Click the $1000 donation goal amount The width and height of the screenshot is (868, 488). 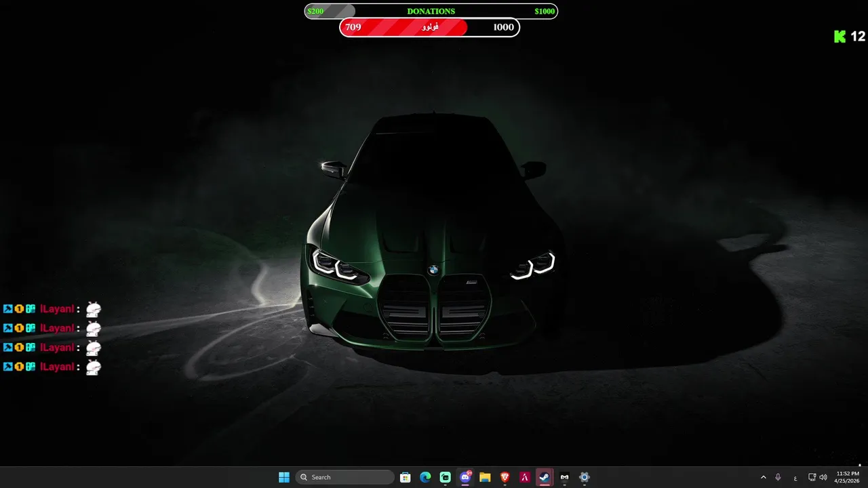pos(545,12)
